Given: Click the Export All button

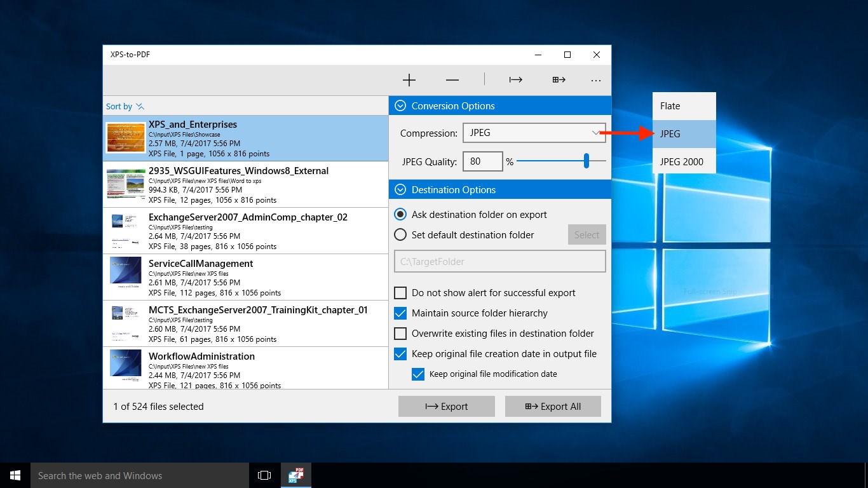Looking at the screenshot, I should tap(553, 407).
